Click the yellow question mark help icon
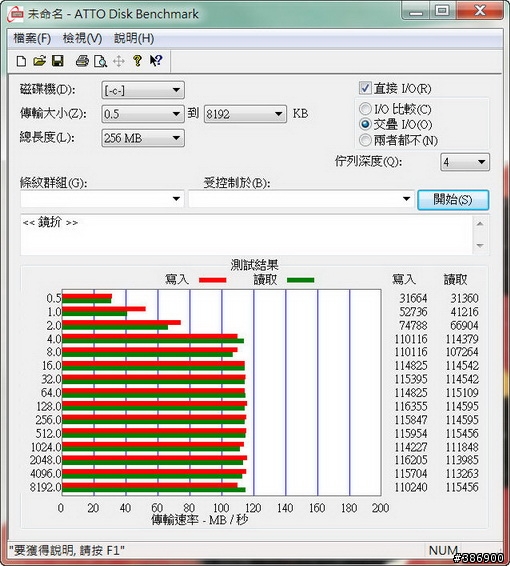Viewport: 510px width, 566px height. pyautogui.click(x=137, y=61)
